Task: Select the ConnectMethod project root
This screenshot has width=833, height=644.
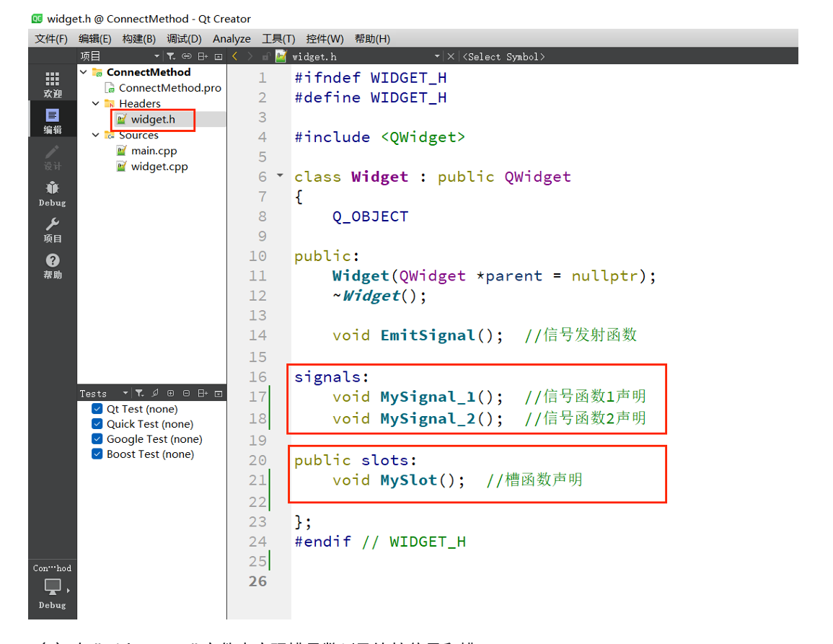Action: click(149, 71)
